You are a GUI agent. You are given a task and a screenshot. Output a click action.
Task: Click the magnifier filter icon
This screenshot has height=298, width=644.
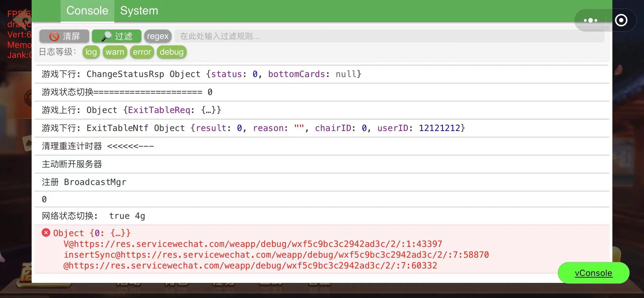pos(107,36)
